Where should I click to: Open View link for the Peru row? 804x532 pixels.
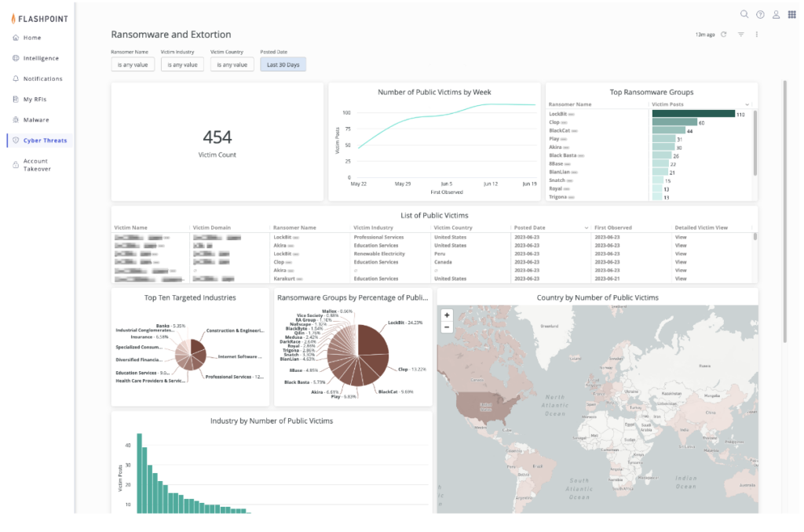[x=681, y=253]
